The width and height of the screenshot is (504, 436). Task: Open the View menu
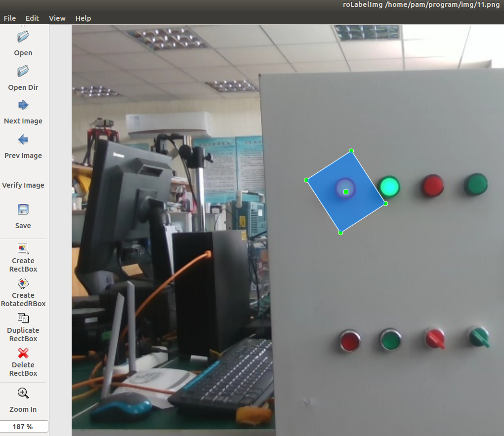point(57,18)
